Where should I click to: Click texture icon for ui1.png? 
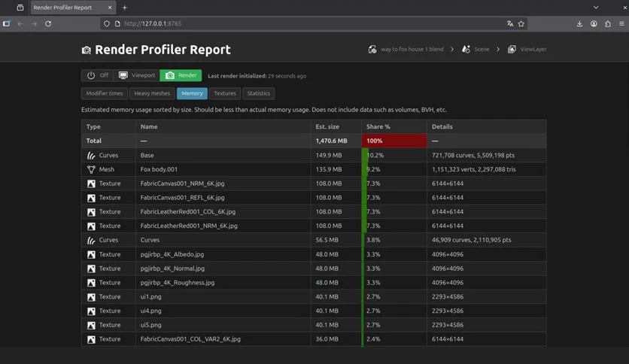[92, 297]
